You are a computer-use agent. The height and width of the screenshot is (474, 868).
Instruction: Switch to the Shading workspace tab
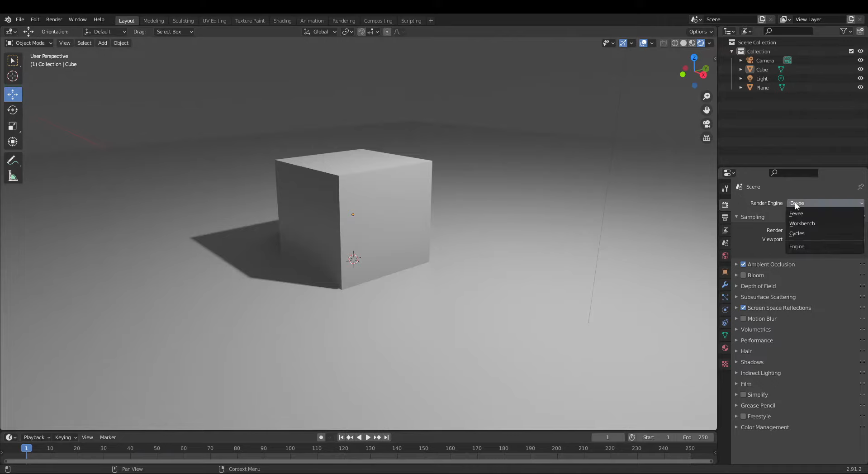pos(282,21)
